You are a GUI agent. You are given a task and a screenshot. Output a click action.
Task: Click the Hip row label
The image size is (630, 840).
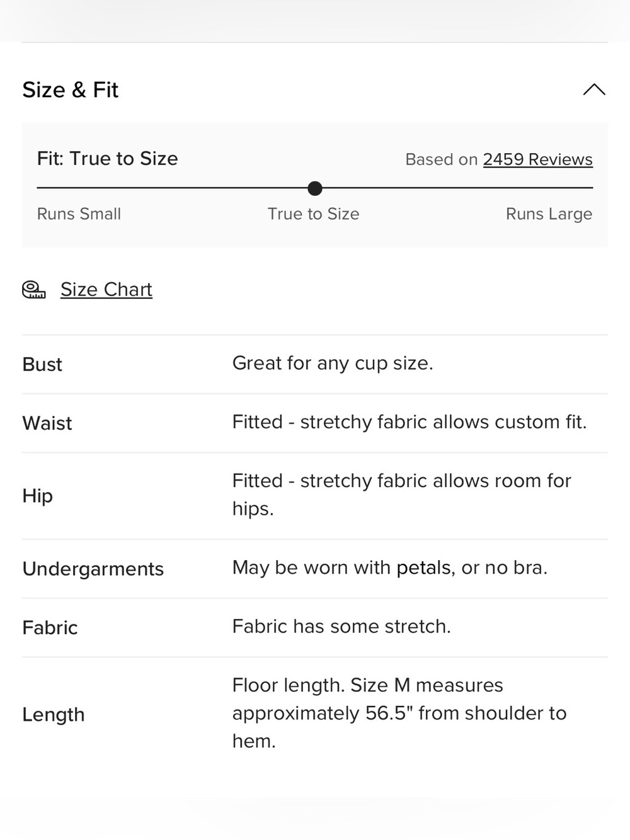(x=37, y=496)
